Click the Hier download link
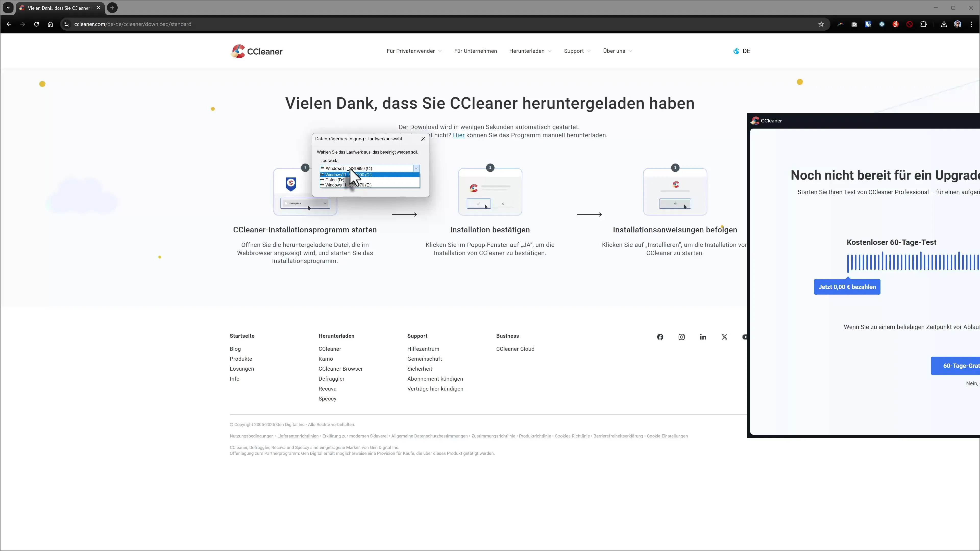 tap(458, 135)
